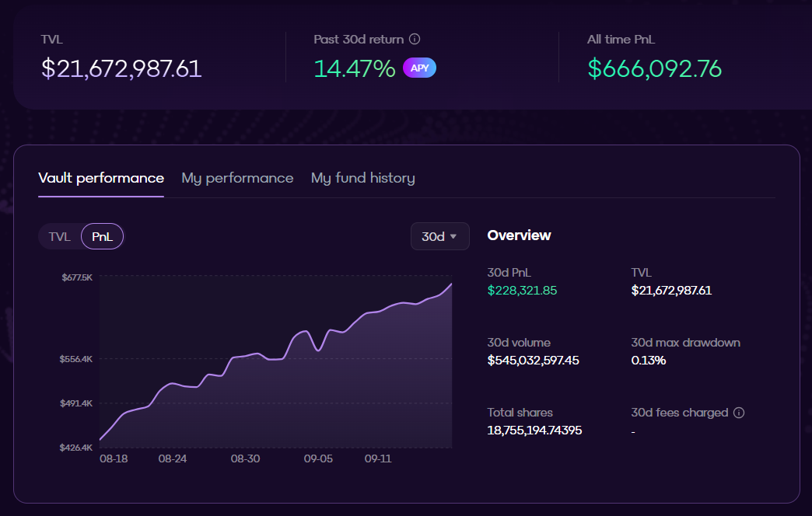
Task: Go to the My fund history tab
Action: (x=362, y=178)
